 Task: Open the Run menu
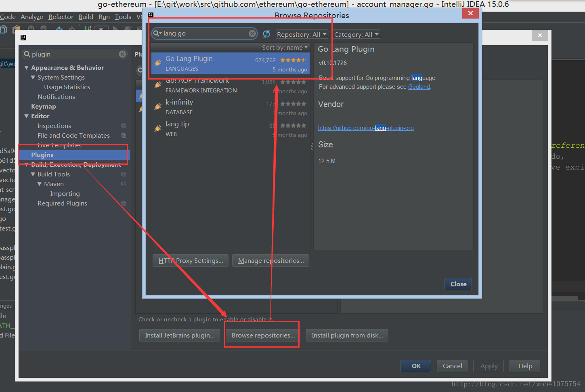(104, 17)
